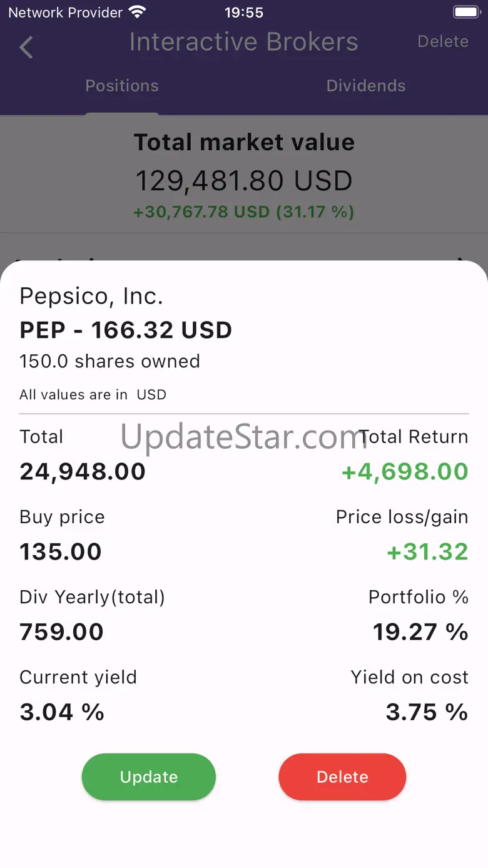The image size is (488, 868).
Task: Tap the Total value 24,948.00
Action: (83, 471)
